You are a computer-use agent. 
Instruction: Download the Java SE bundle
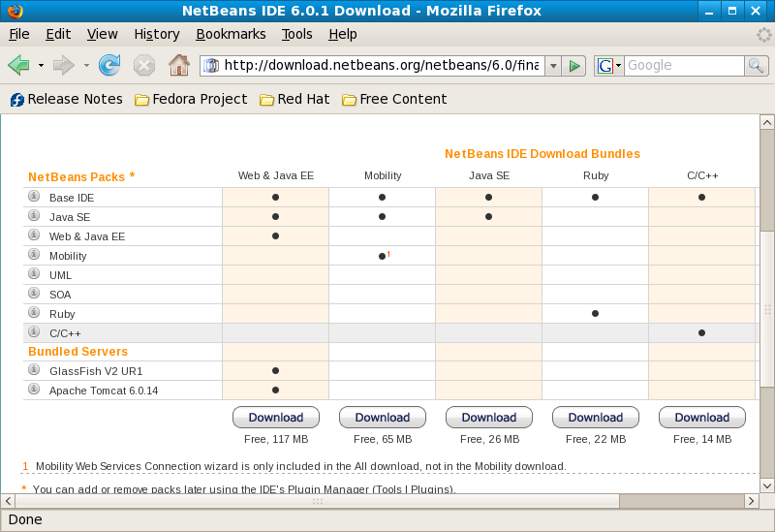tap(489, 418)
